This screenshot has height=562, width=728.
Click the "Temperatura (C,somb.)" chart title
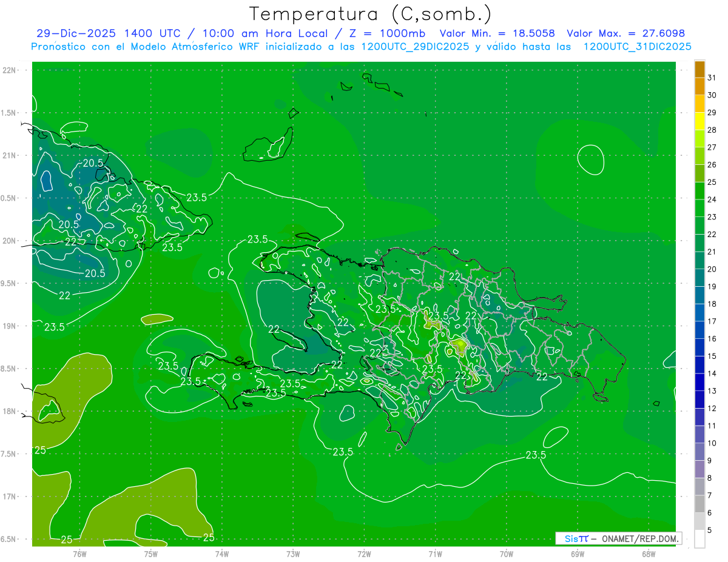coord(370,14)
